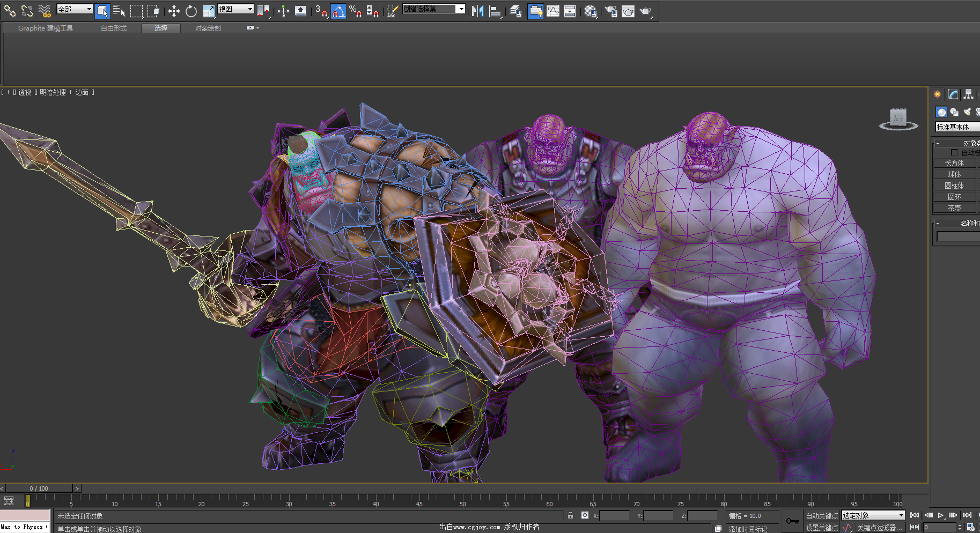Click the 圆柱体 cylinder button
Screen dimensions: 980x533
tap(954, 186)
